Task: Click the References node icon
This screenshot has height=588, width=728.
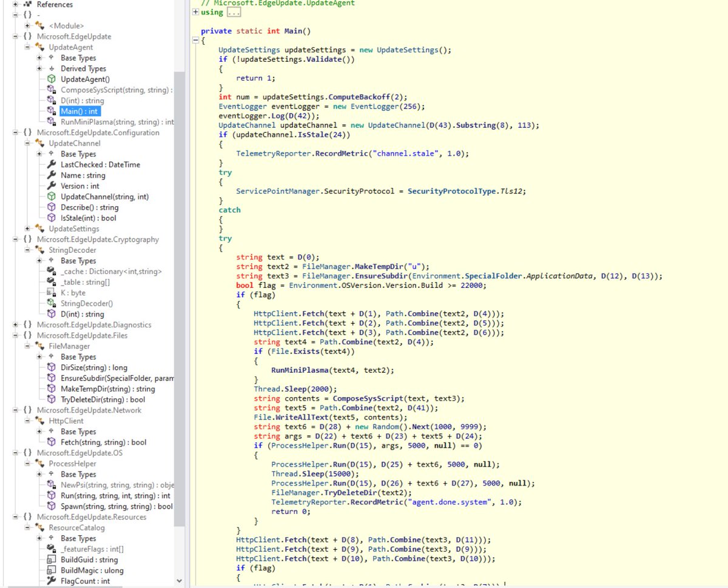Action: 28,4
